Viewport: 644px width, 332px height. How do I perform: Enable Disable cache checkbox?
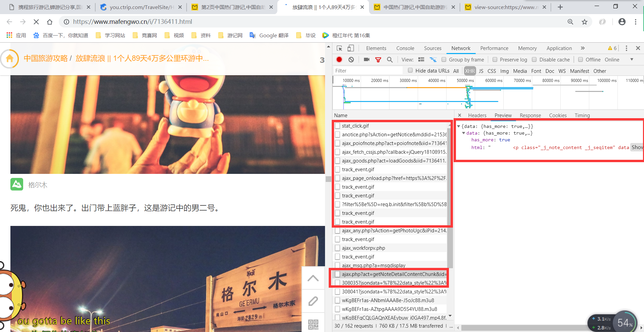534,59
